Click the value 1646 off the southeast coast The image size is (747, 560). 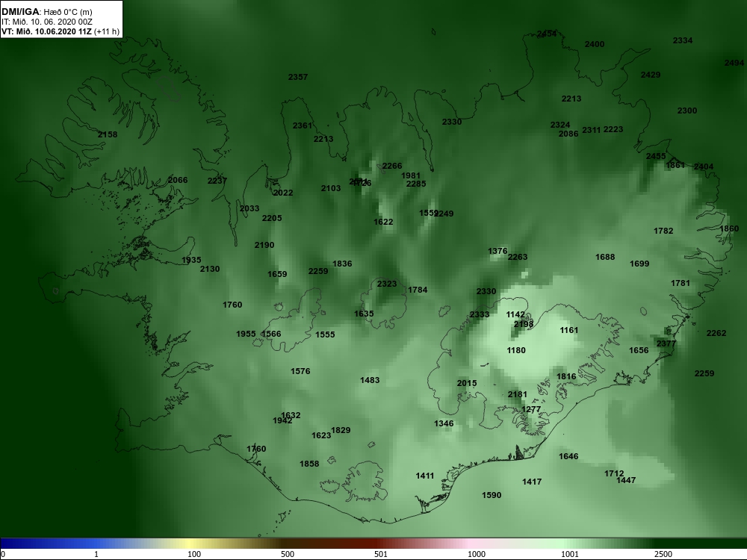click(x=568, y=456)
